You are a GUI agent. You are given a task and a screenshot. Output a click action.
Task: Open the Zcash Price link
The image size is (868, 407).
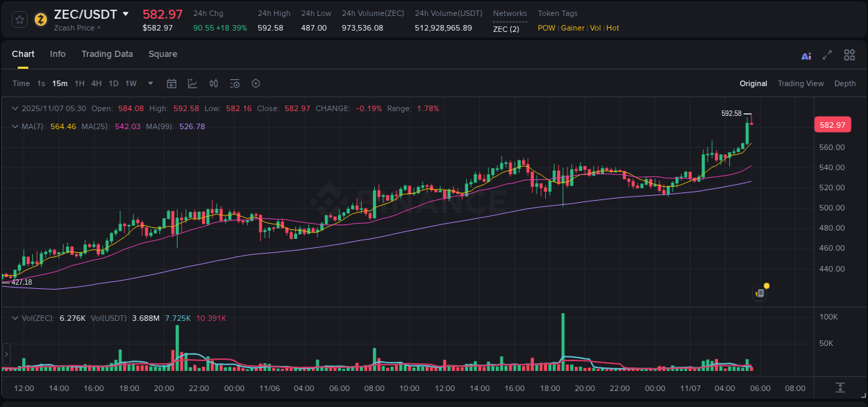72,28
